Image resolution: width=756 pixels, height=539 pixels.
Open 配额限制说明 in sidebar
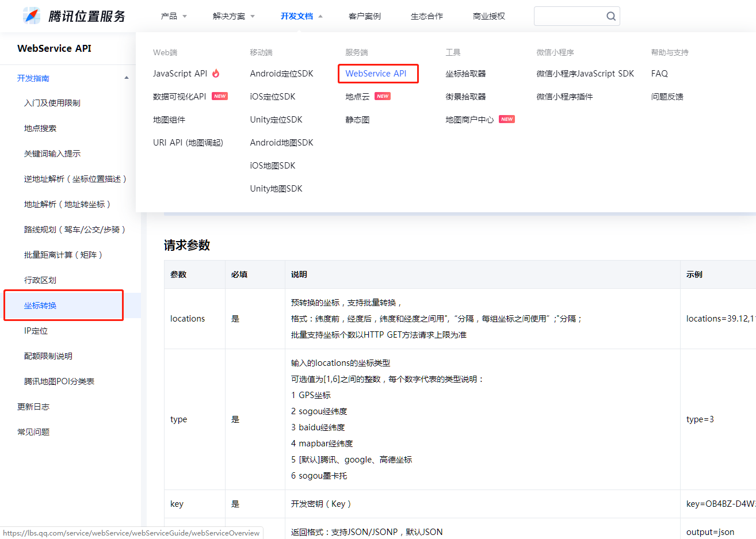pyautogui.click(x=48, y=356)
